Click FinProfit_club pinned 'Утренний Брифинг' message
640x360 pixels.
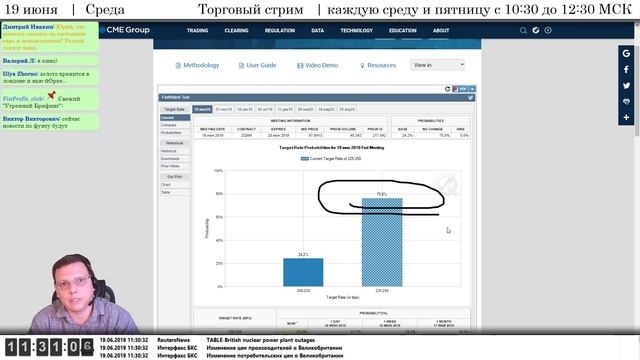click(x=49, y=100)
